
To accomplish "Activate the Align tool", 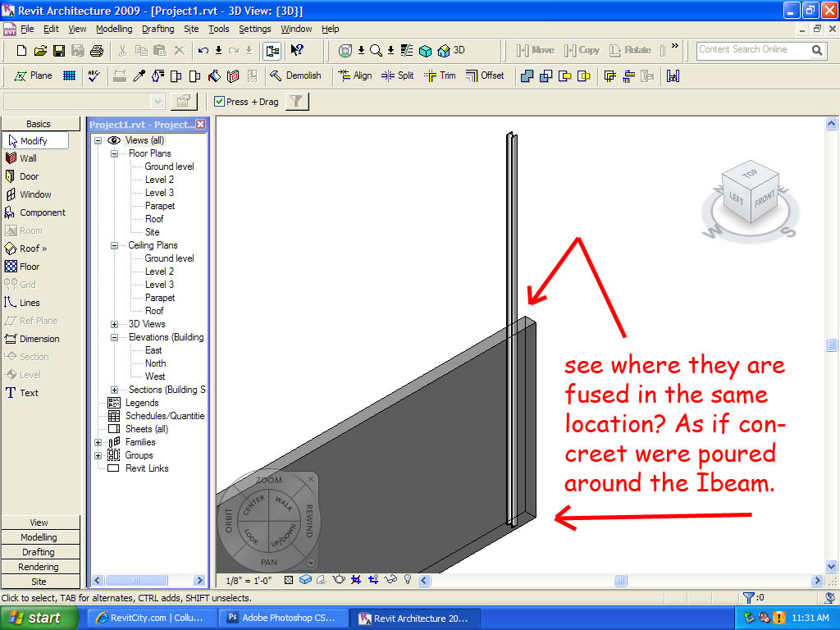I will (x=354, y=75).
